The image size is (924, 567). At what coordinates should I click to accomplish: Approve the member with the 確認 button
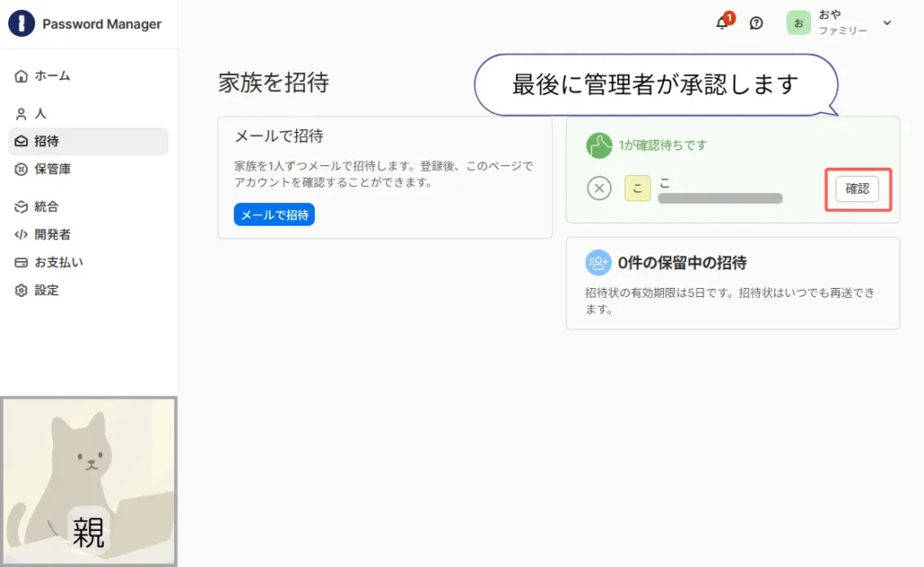[x=856, y=189]
